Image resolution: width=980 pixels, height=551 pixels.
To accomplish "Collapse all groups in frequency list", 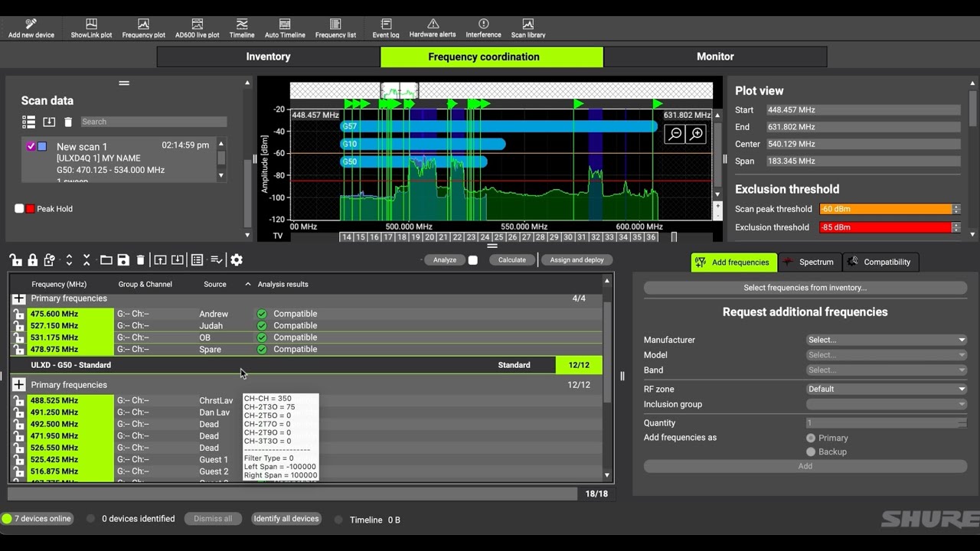I will tap(87, 260).
